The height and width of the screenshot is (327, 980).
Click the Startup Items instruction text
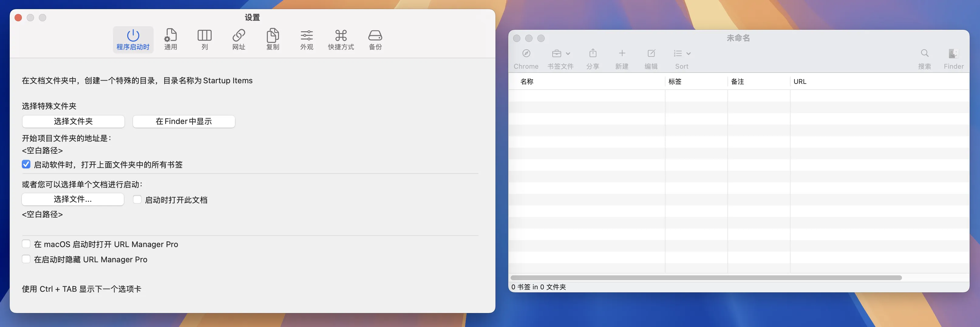[x=137, y=81]
